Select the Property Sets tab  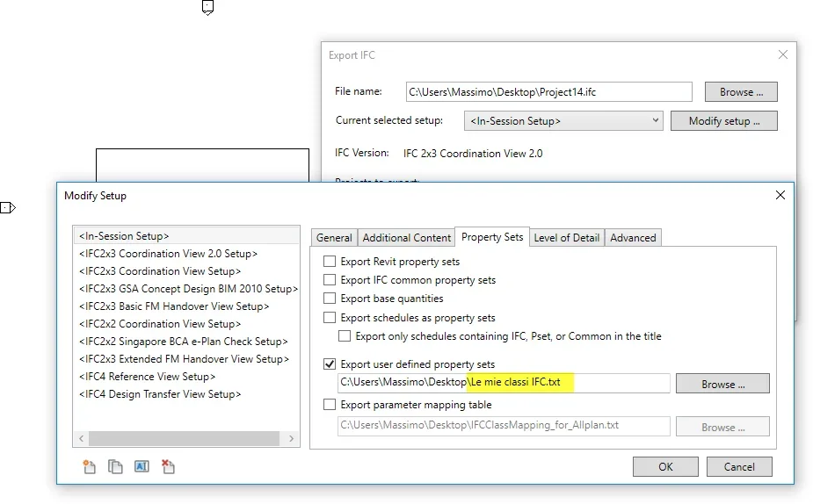492,237
